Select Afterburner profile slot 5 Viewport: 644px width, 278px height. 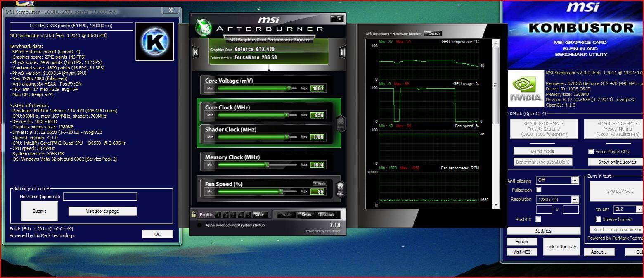(x=248, y=215)
